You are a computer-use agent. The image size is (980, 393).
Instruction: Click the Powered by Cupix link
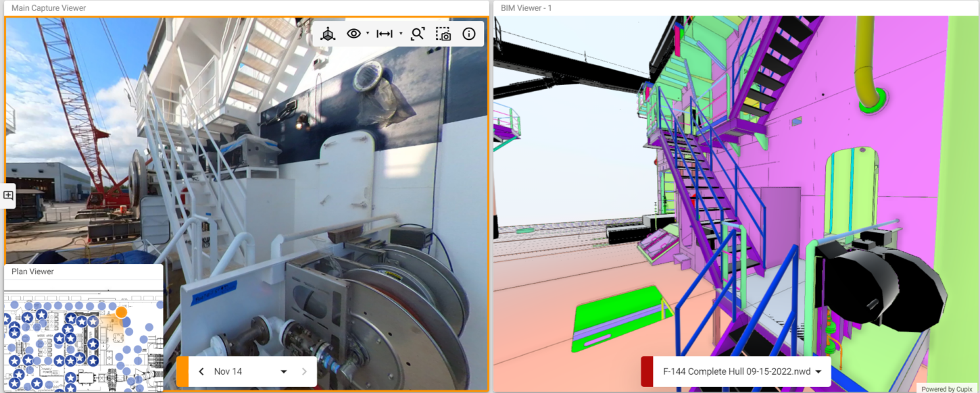946,388
